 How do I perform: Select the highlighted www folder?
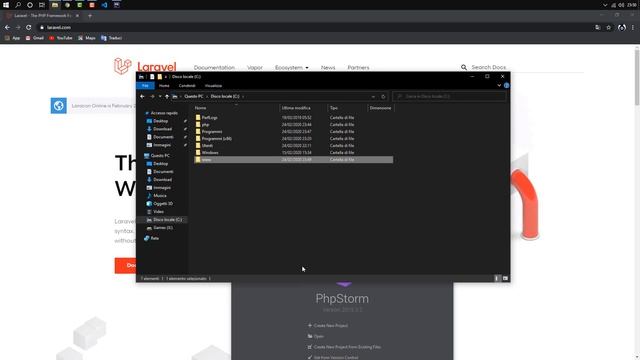tap(293, 160)
